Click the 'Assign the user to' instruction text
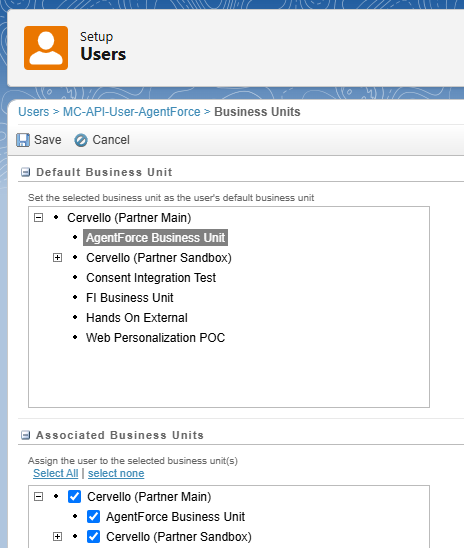This screenshot has width=464, height=548. [x=133, y=461]
